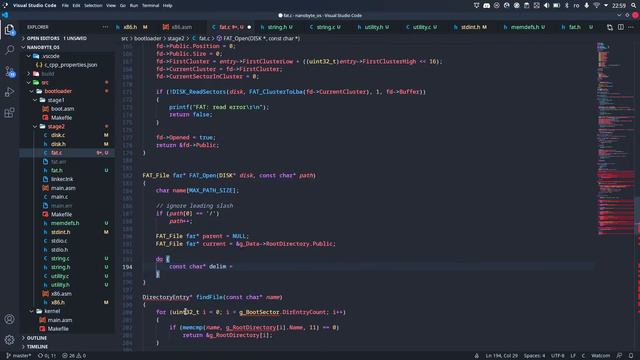
Task: Open linker.lnk file
Action: coord(67,179)
